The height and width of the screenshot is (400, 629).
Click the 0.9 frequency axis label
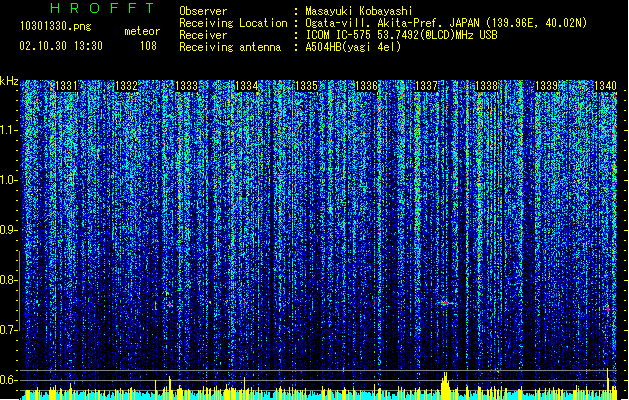coord(8,230)
